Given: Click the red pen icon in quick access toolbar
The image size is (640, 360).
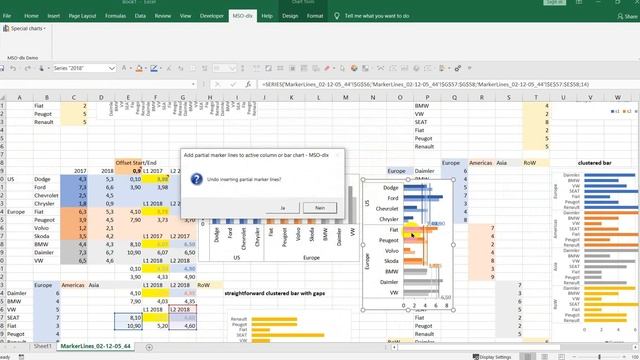Looking at the screenshot, I should click(327, 68).
